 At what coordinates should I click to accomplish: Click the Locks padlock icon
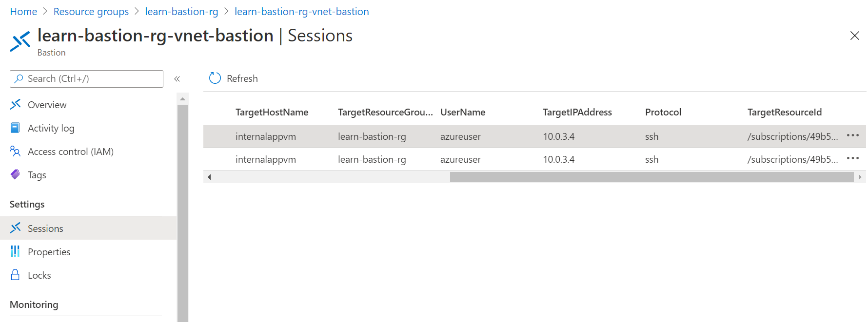coord(16,274)
